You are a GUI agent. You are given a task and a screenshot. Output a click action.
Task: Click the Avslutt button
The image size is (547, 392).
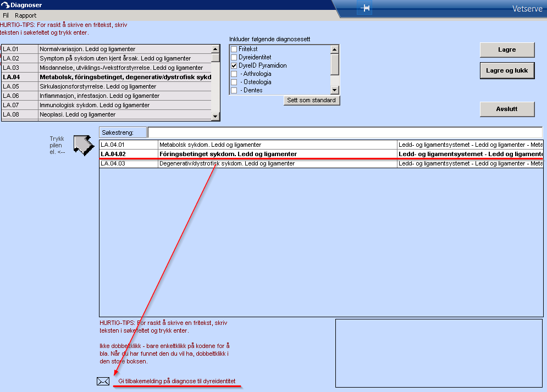[x=507, y=109]
